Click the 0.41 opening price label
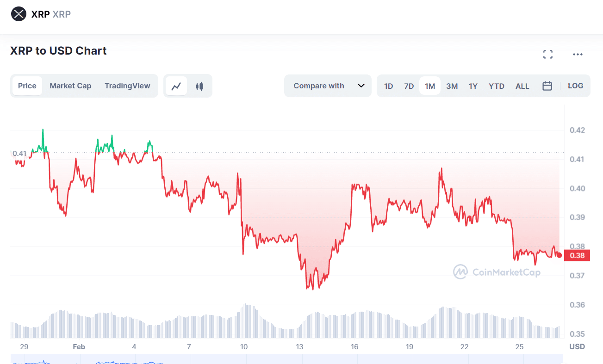This screenshot has width=603, height=364. click(x=19, y=153)
